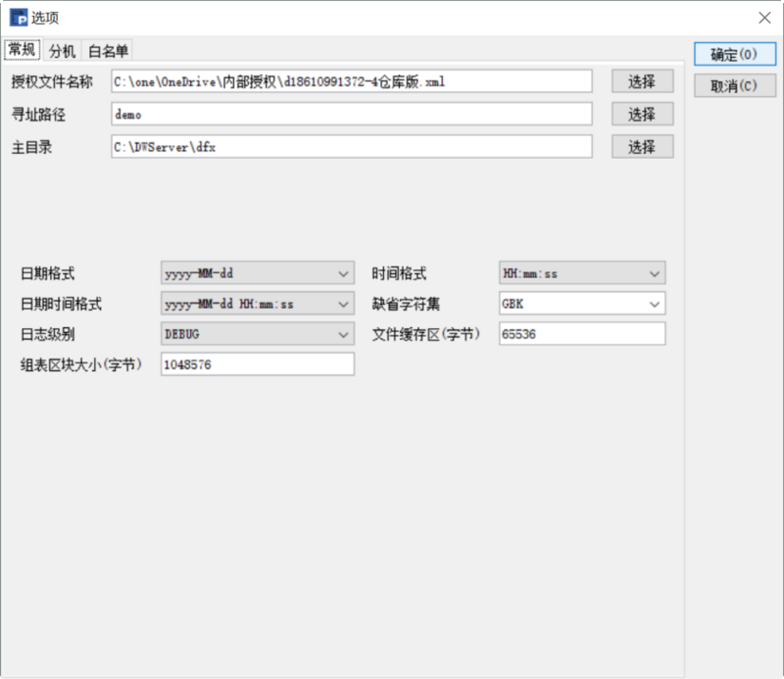
Task: Click the 日期格式 label
Action: [47, 273]
